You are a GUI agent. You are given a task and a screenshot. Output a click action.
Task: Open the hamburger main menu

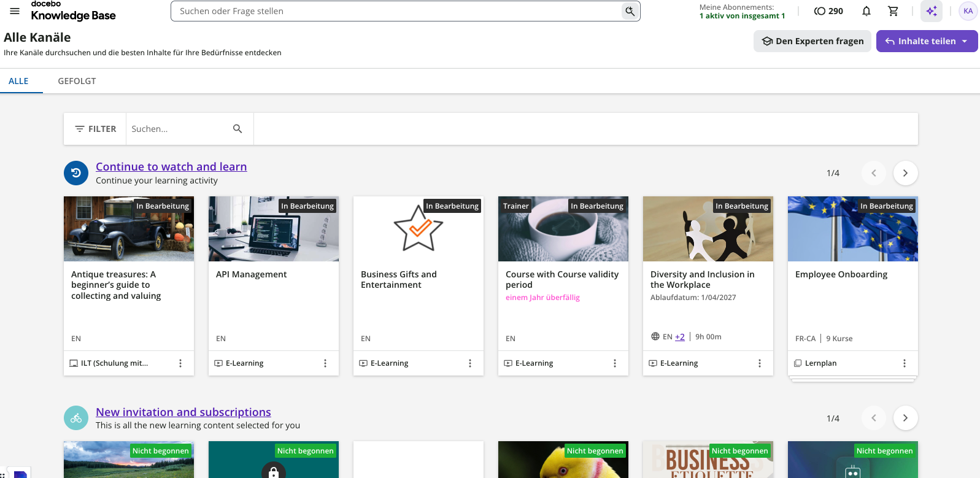pos(15,11)
